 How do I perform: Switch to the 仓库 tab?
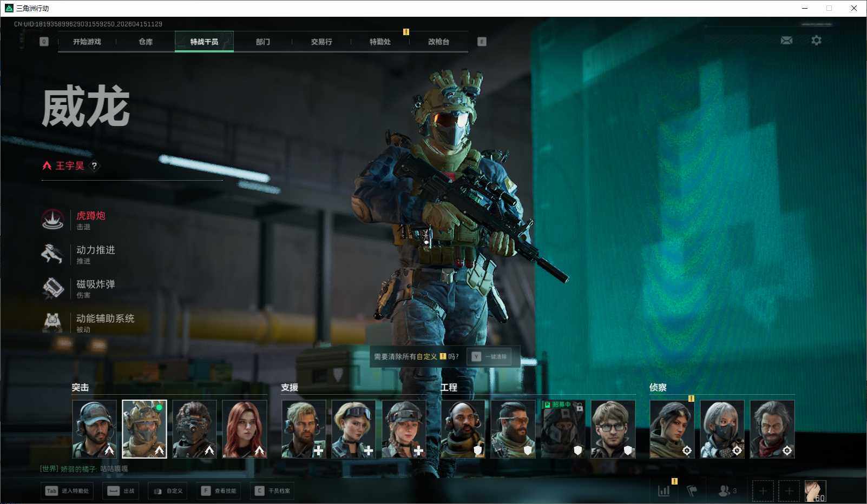(x=146, y=42)
